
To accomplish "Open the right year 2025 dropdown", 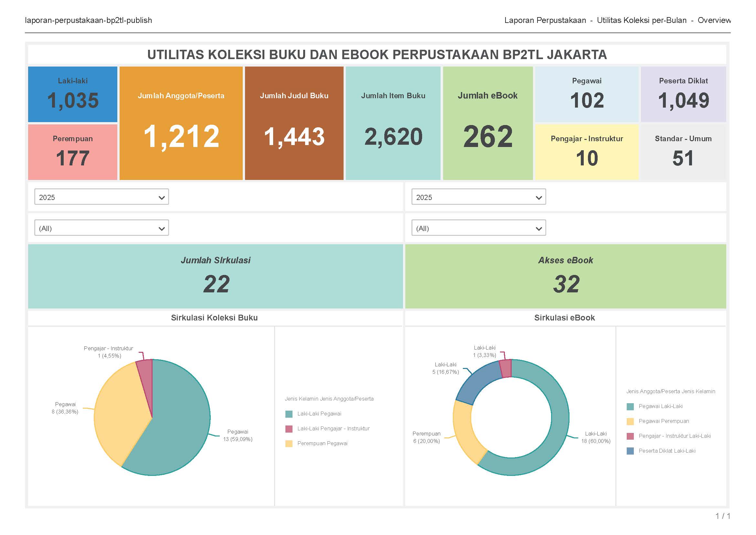I will pos(478,197).
